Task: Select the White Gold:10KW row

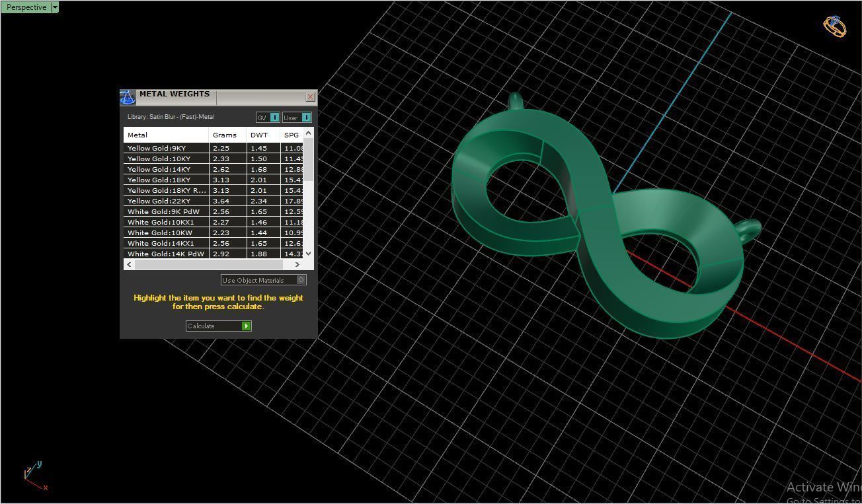Action: click(x=214, y=233)
